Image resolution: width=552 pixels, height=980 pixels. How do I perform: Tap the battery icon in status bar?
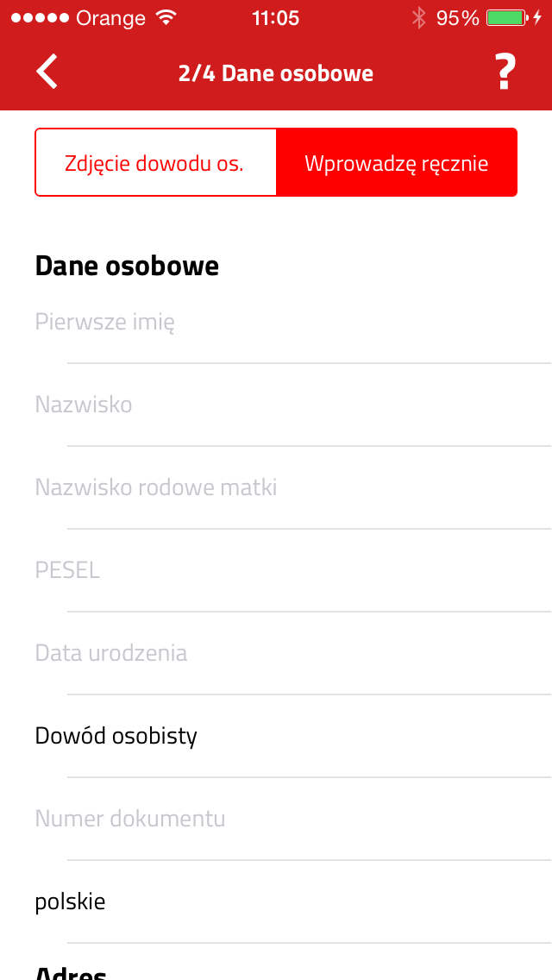[505, 18]
